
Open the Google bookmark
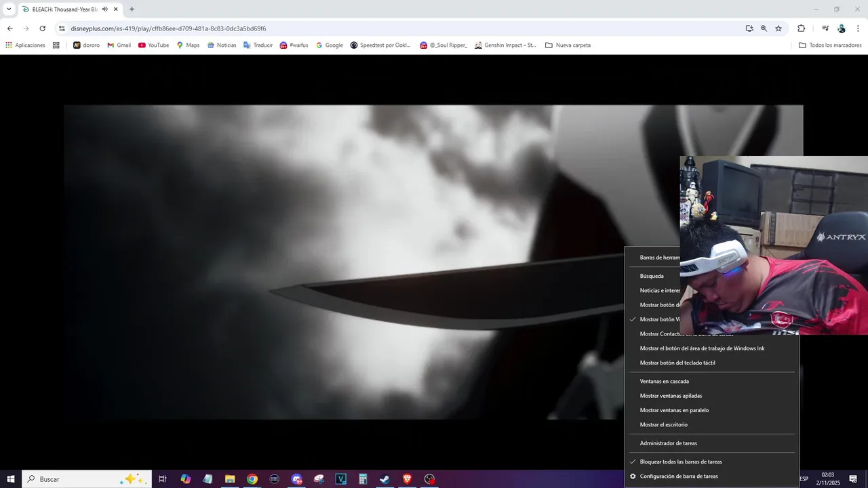click(x=330, y=45)
